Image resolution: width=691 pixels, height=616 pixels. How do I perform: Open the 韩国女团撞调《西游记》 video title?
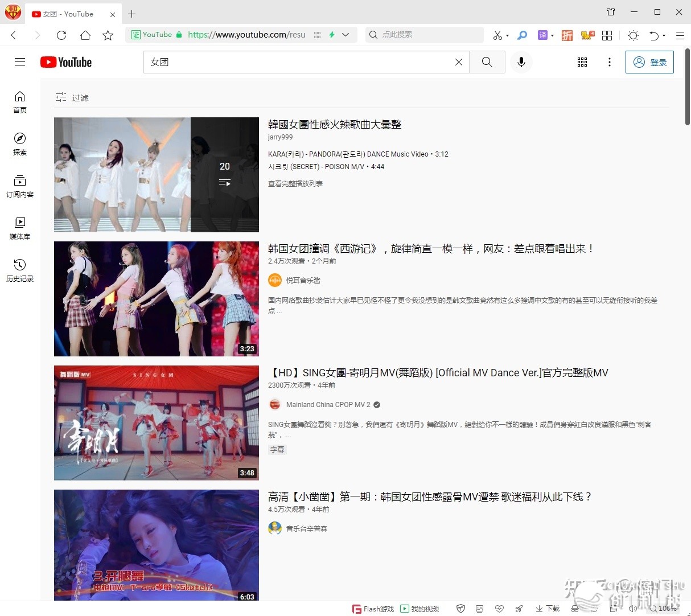431,249
